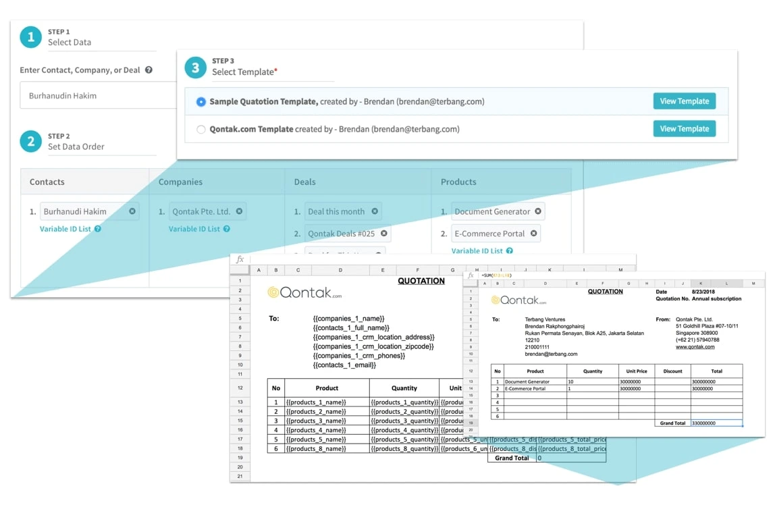Select Qontak.com Template radio button

[x=201, y=130]
